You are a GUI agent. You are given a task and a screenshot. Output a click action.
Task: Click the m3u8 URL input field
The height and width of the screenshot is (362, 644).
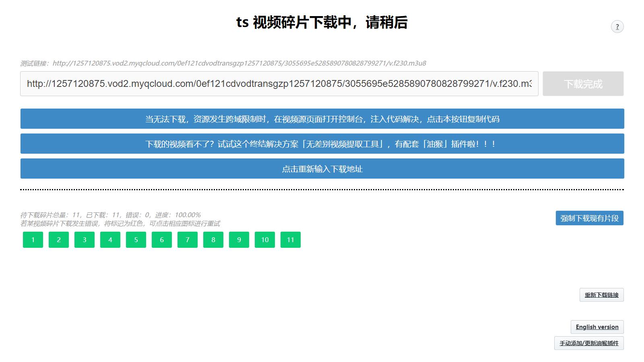(279, 84)
